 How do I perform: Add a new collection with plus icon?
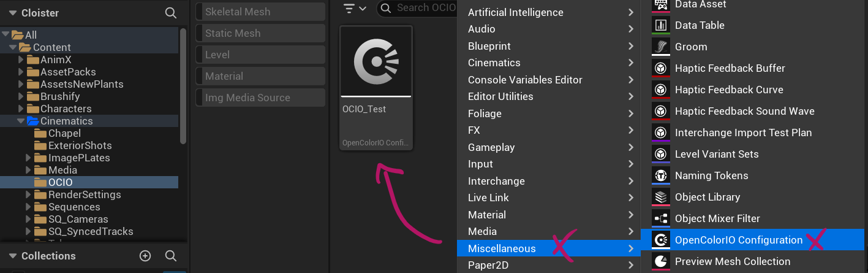click(145, 256)
